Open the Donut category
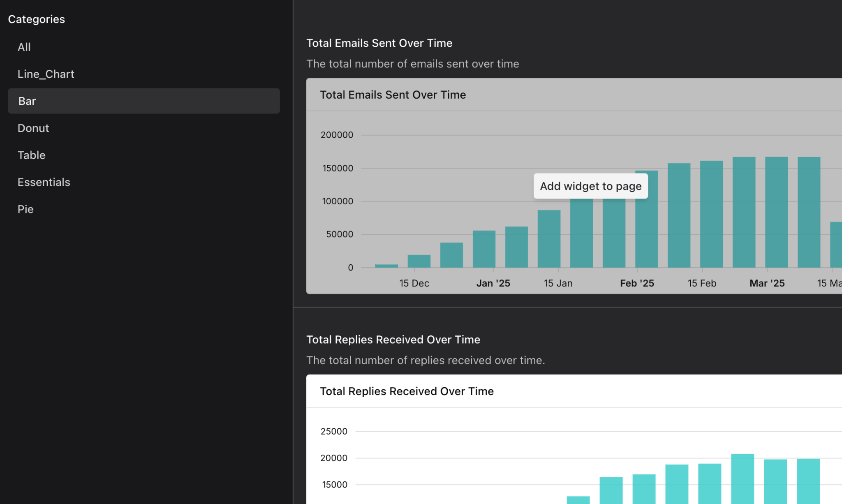 (33, 128)
